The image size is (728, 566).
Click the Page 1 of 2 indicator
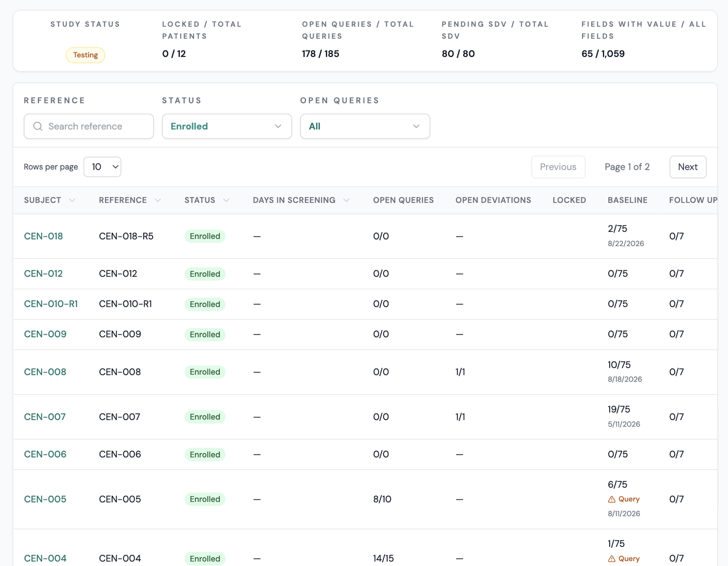pyautogui.click(x=627, y=167)
